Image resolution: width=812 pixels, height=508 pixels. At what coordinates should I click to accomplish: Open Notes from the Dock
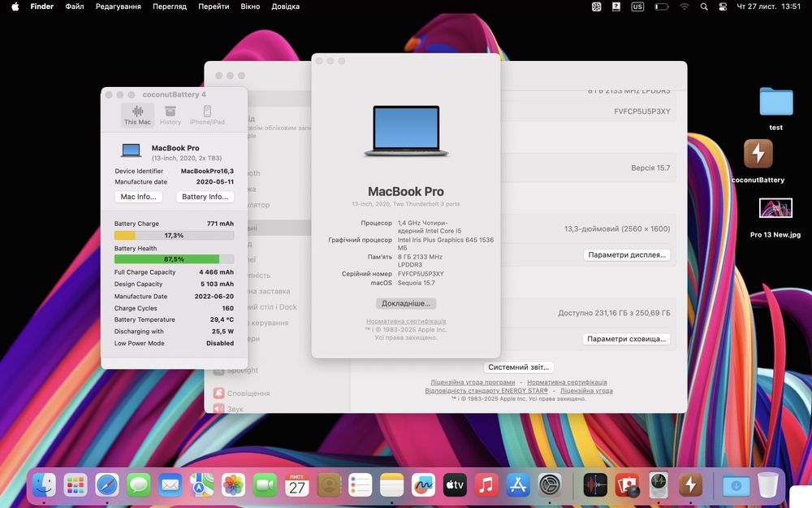point(391,485)
